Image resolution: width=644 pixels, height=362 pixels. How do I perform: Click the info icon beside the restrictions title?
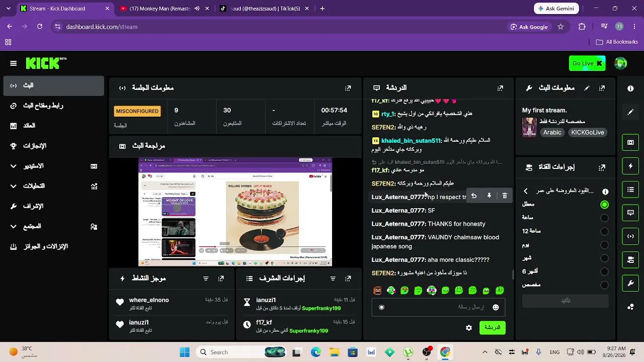pos(605,192)
